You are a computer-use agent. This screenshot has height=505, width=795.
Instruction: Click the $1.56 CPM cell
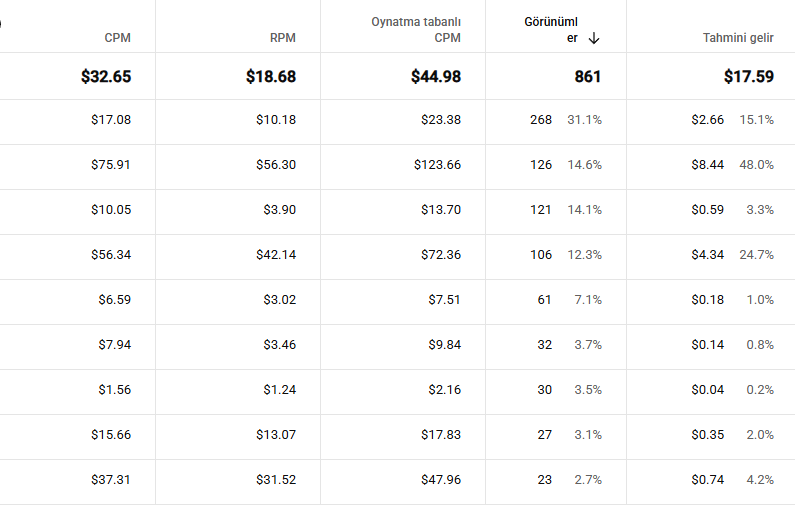coord(115,389)
